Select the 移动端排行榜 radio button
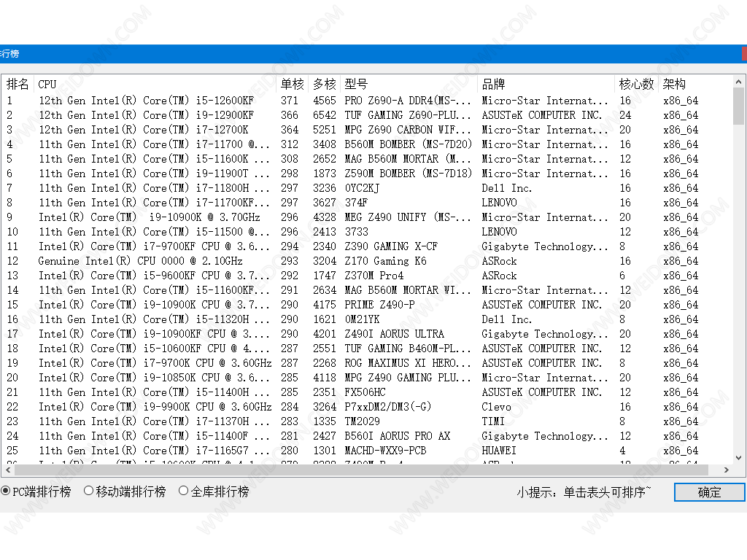Image resolution: width=747 pixels, height=560 pixels. (89, 491)
